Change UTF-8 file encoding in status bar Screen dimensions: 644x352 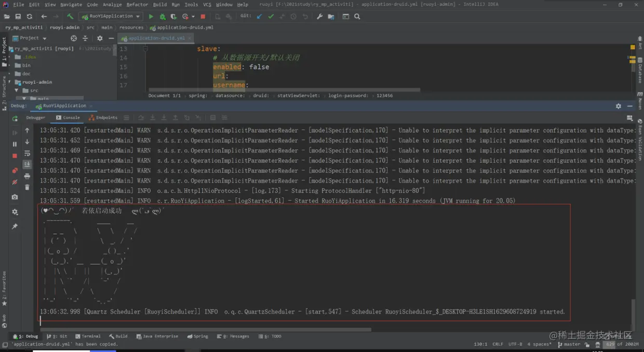click(x=515, y=344)
